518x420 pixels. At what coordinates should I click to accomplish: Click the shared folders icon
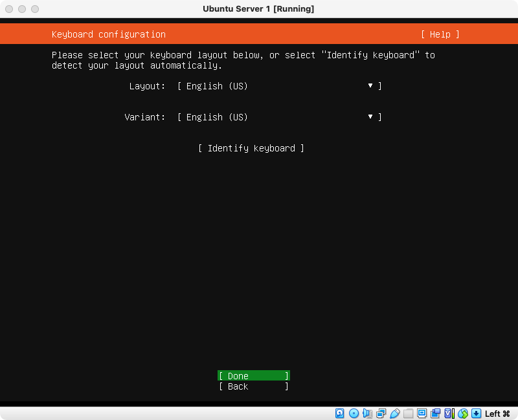coord(408,413)
